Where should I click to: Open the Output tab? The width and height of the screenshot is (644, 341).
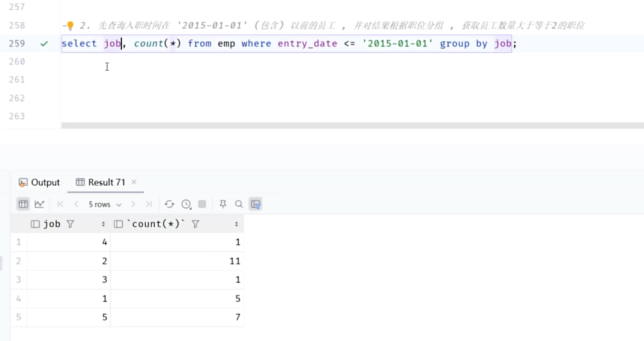coord(39,182)
